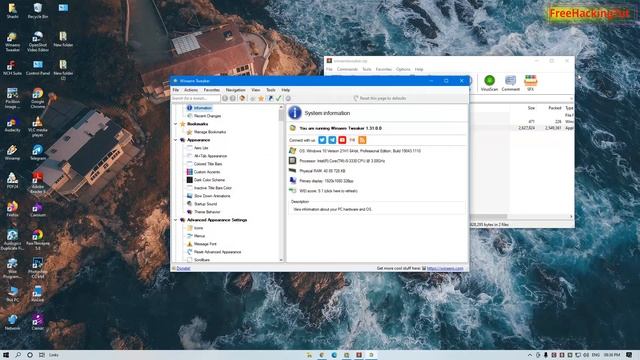The width and height of the screenshot is (640, 360).
Task: Select Theme Behavior in the tree
Action: [x=207, y=212]
